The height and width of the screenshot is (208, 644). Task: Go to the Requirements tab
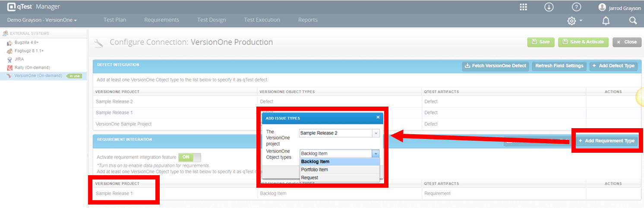[161, 20]
